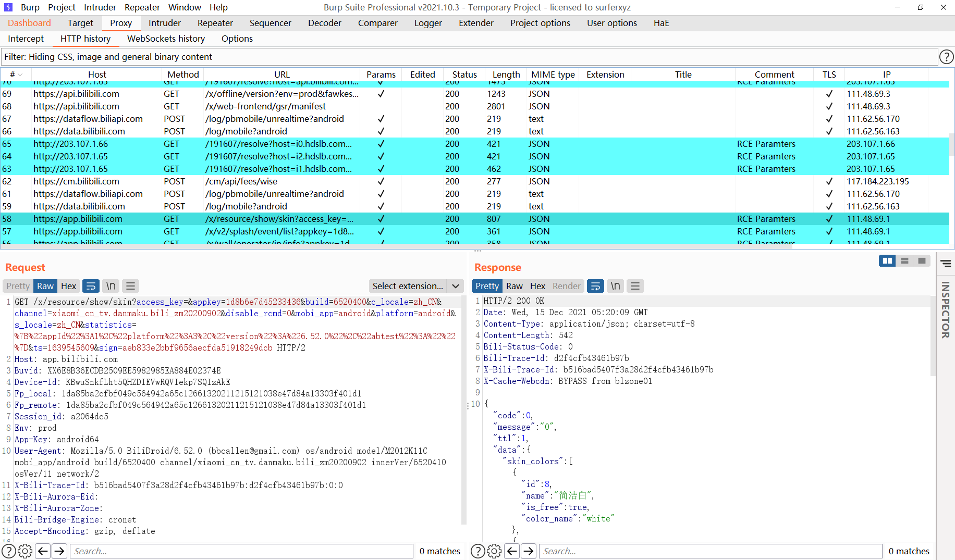Open the filter help question mark icon
Screen dimensions: 955x560
pyautogui.click(x=946, y=57)
